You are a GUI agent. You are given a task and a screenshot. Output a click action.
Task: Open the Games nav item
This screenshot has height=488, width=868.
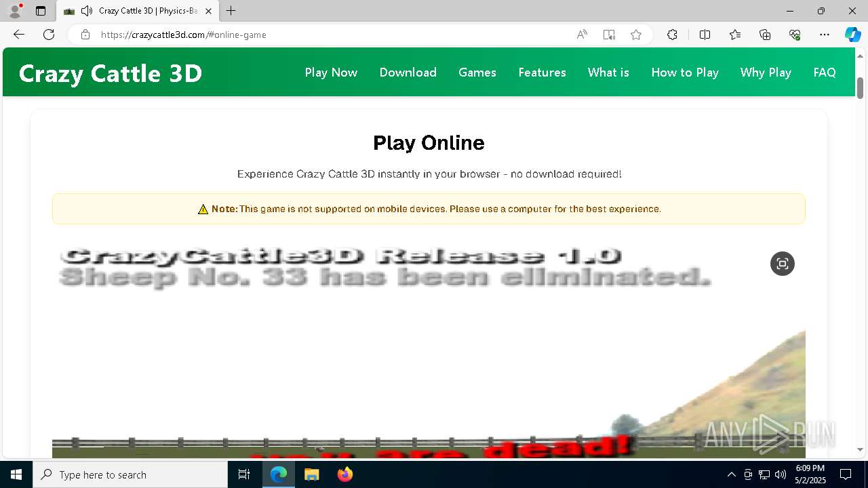477,73
